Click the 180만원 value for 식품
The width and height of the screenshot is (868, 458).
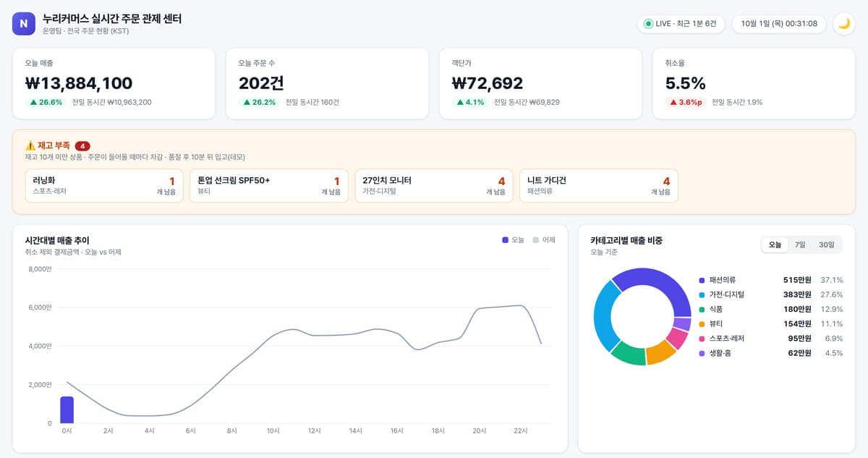tap(797, 309)
